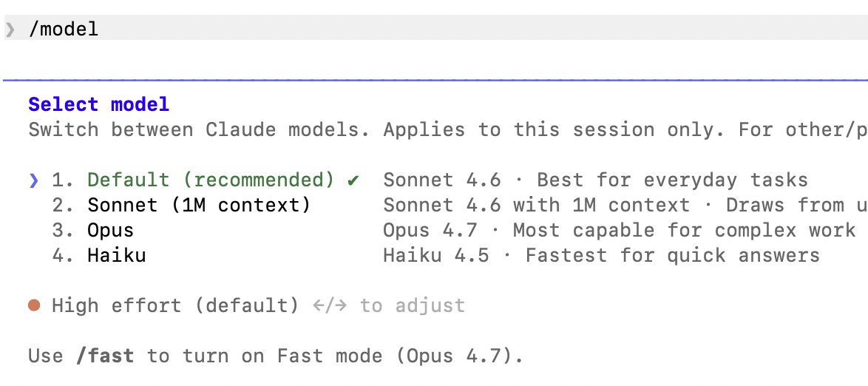Viewport: 868px width, 386px height.
Task: Click the green checkmark after Default (recommended)
Action: pos(353,180)
